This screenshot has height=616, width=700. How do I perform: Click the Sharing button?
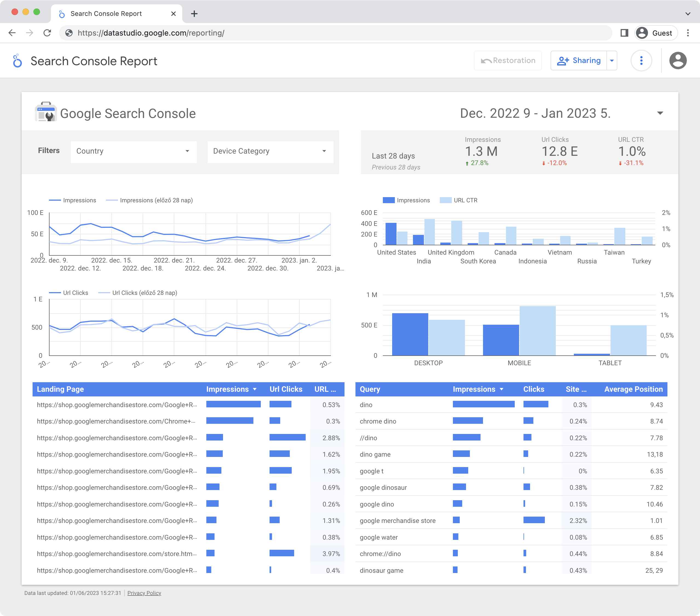pyautogui.click(x=579, y=61)
